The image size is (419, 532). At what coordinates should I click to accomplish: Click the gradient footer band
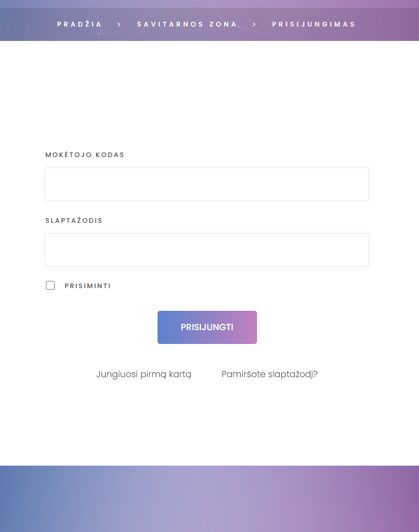(209, 498)
